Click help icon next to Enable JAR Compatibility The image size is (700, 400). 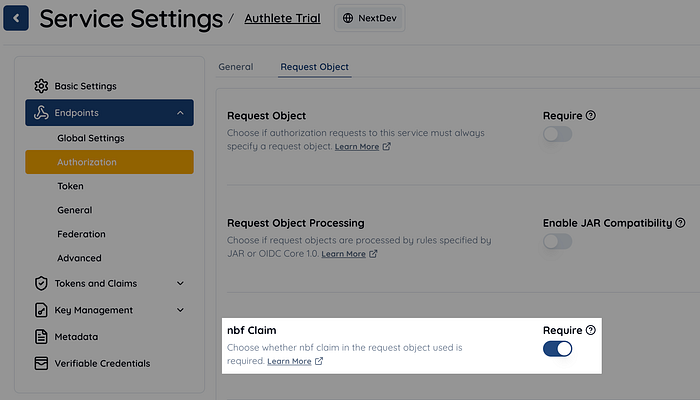coord(680,223)
